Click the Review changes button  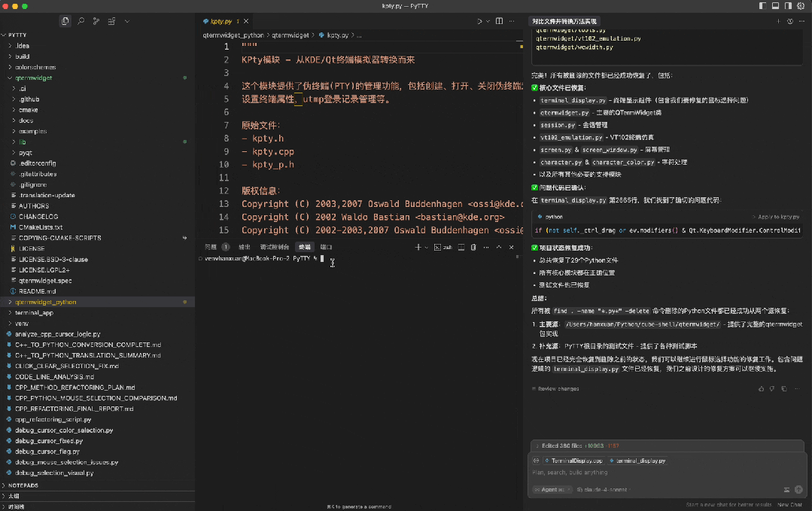coord(555,389)
